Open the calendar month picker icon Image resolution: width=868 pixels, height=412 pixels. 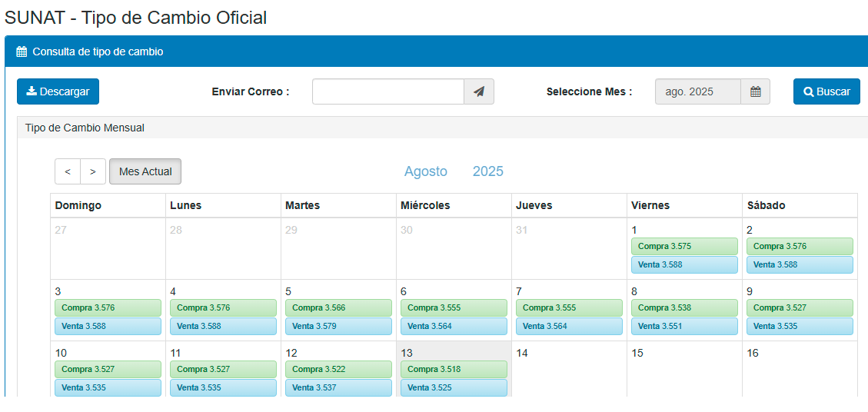755,91
